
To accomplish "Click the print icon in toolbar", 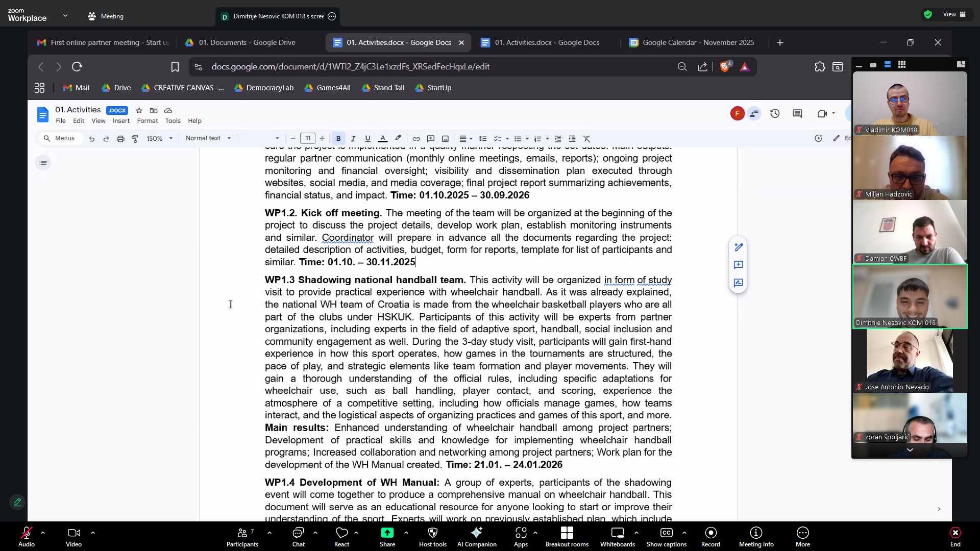I will tap(120, 138).
